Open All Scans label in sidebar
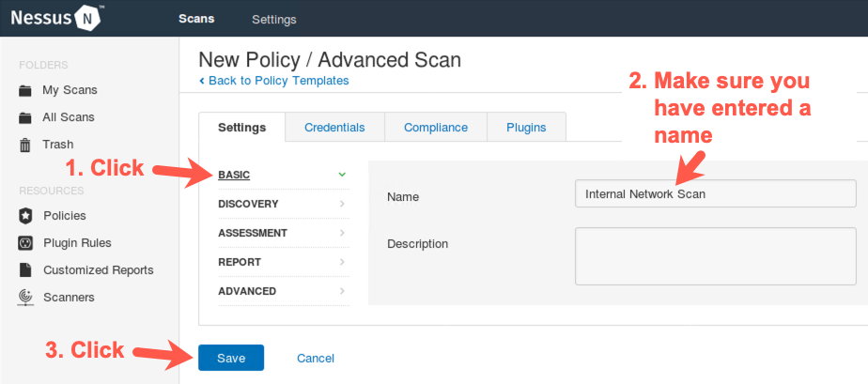Viewport: 868px width, 384px height. click(68, 117)
